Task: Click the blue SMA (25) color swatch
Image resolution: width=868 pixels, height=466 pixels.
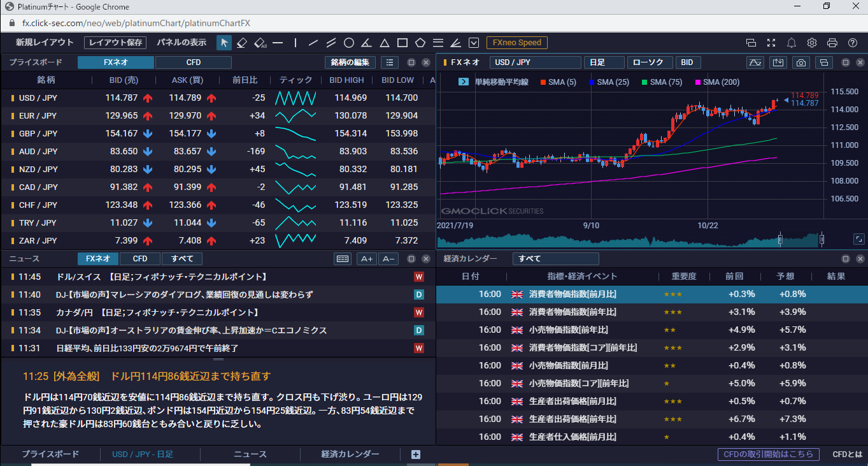Action: click(592, 82)
